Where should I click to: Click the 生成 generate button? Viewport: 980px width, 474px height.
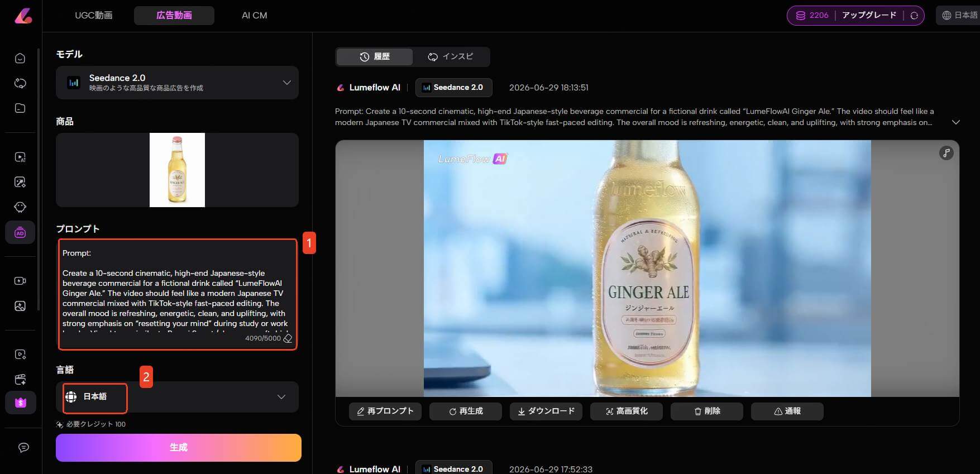[x=179, y=447]
